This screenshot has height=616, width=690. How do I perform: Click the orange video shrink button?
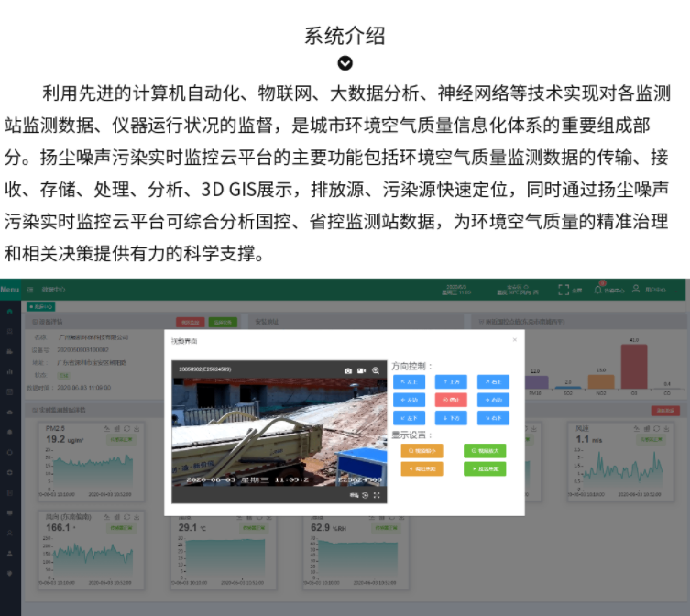422,450
